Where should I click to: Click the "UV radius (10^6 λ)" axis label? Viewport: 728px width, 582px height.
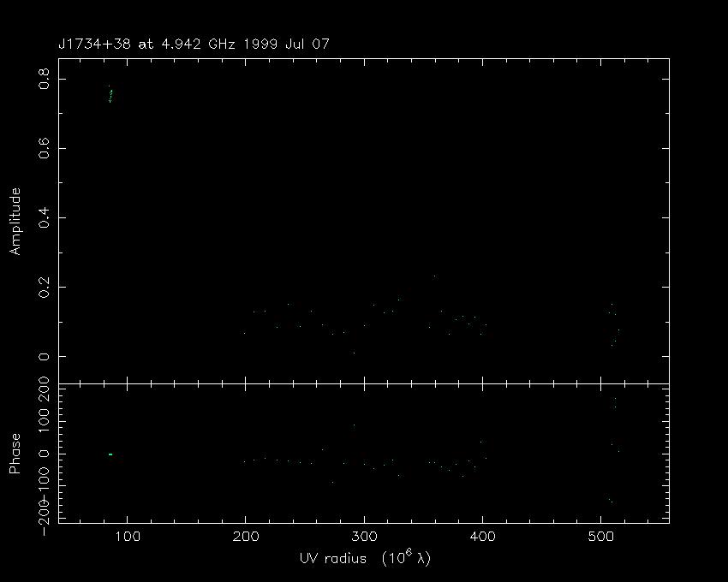click(x=366, y=558)
